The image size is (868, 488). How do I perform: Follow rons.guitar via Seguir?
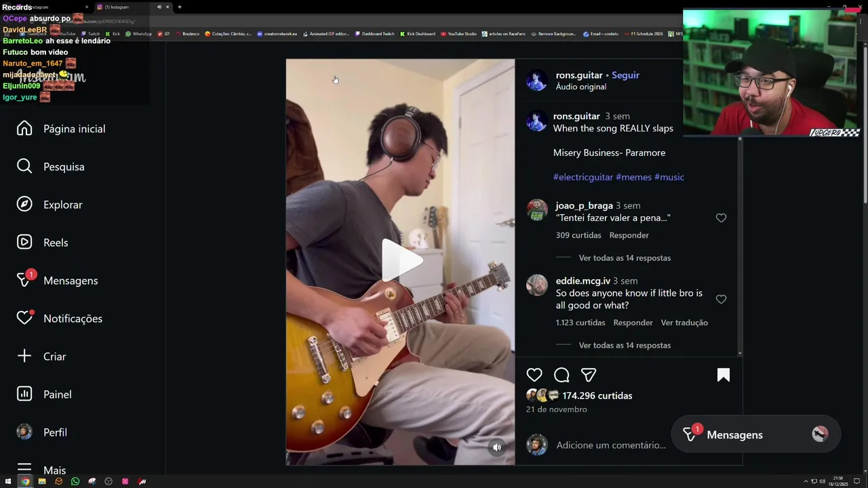tap(625, 75)
